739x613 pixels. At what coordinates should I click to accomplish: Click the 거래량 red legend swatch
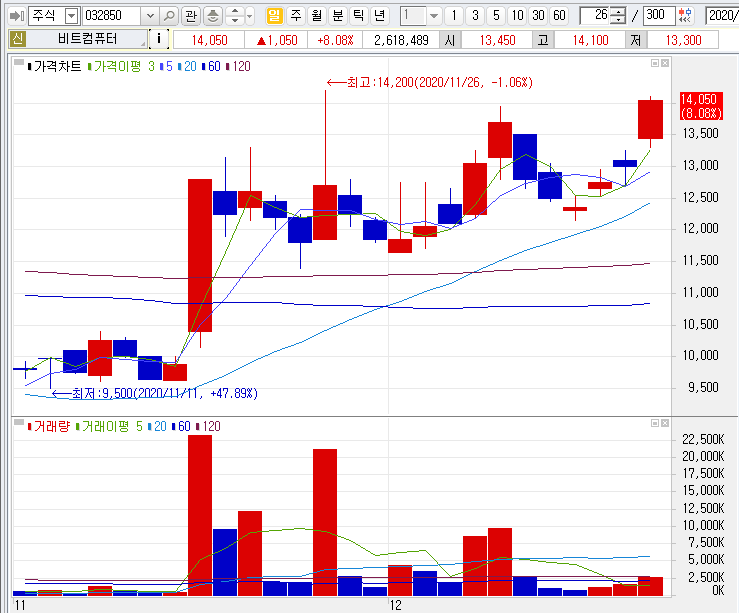30,426
